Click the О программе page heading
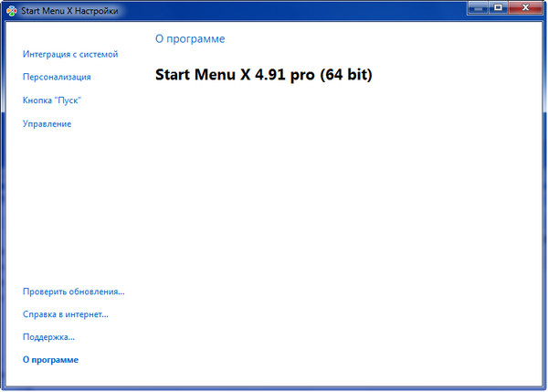Viewport: 548px width, 392px height. tap(190, 38)
